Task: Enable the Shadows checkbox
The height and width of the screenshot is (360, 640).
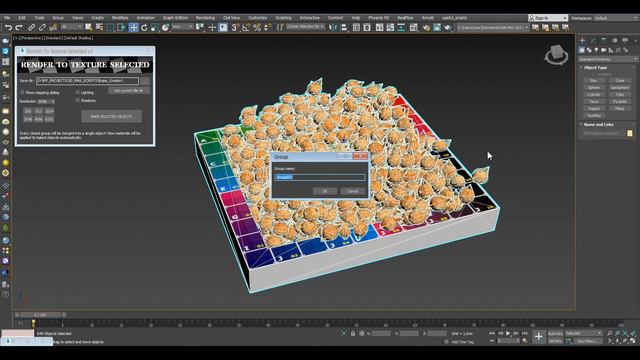Action: pos(78,100)
